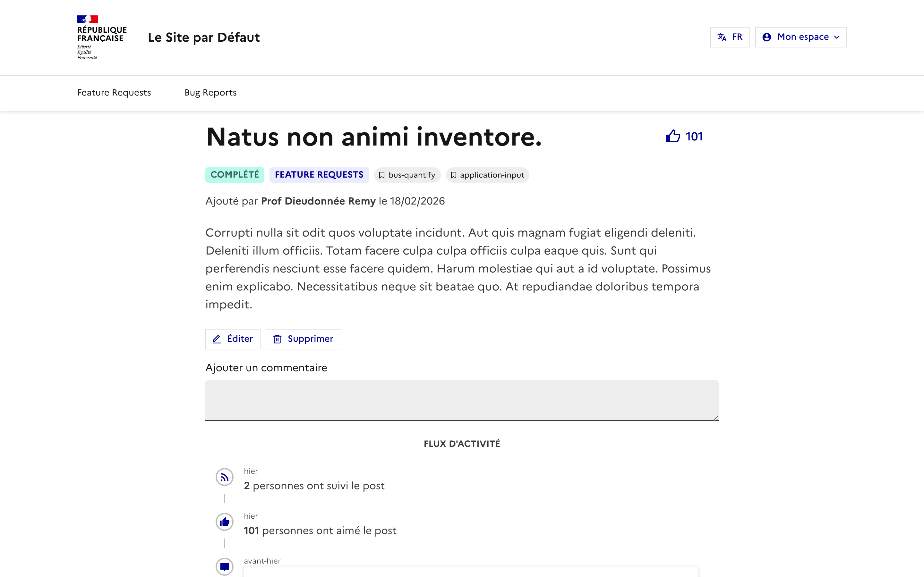Switch to the Bug Reports section
Image resolution: width=924 pixels, height=577 pixels.
click(x=210, y=92)
